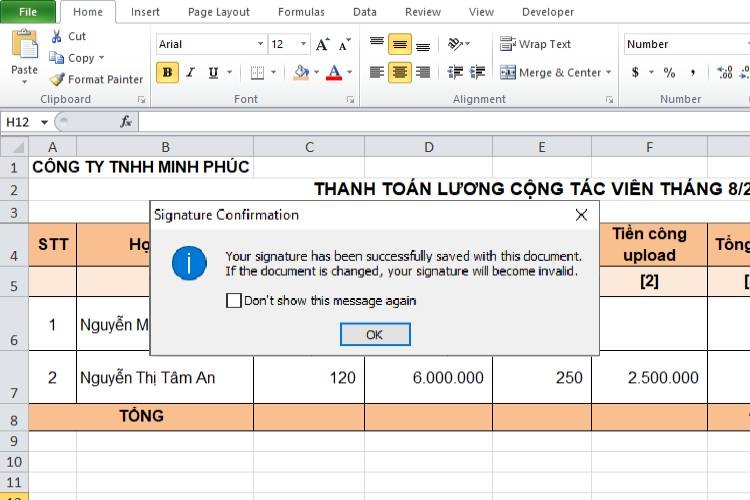Open the Arial font name dropdown

260,44
